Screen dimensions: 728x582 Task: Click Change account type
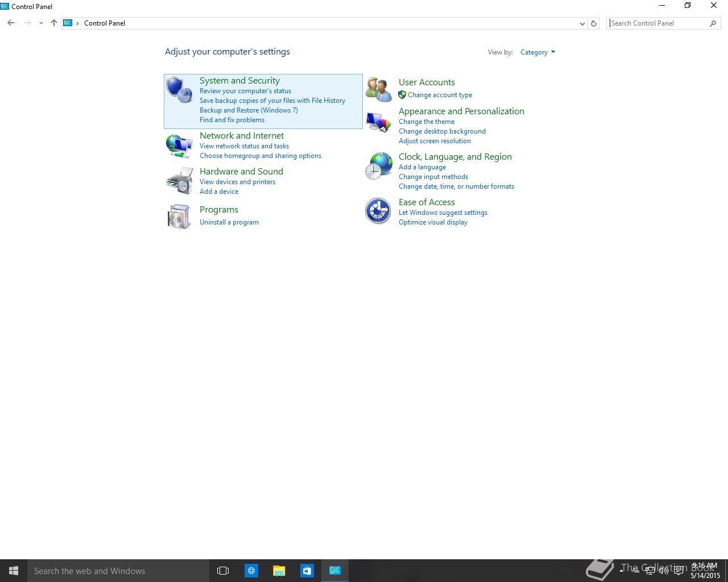pos(440,95)
